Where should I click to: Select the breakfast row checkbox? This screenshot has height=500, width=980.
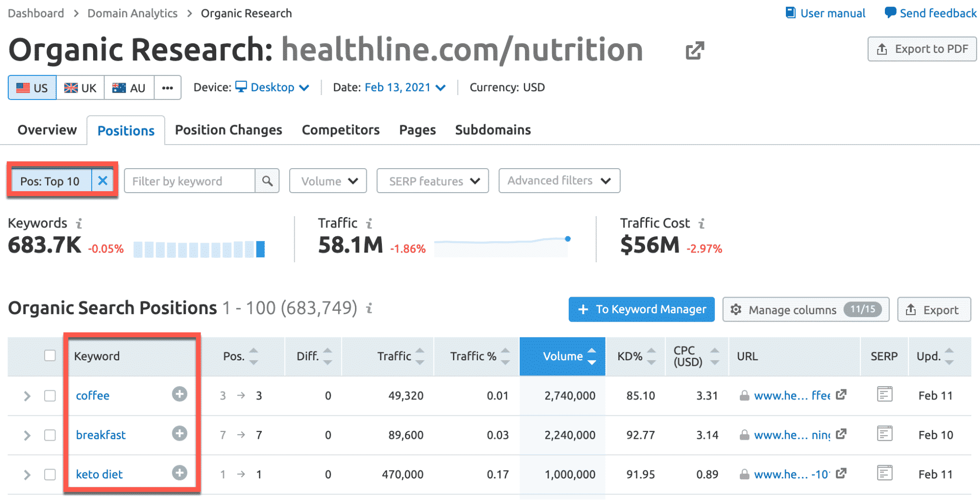pos(50,435)
